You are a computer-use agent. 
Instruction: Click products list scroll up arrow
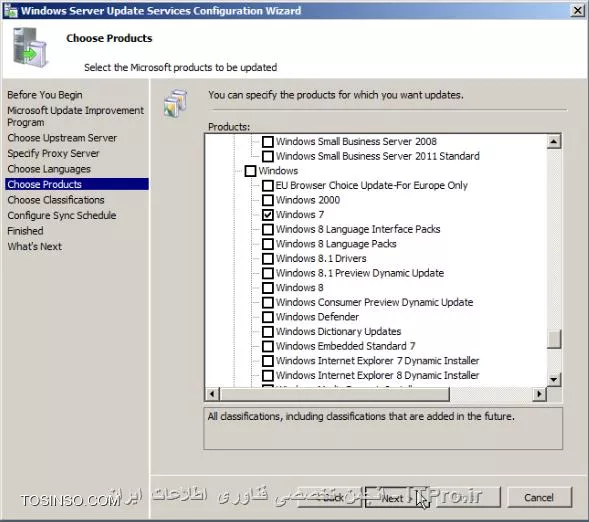[554, 142]
